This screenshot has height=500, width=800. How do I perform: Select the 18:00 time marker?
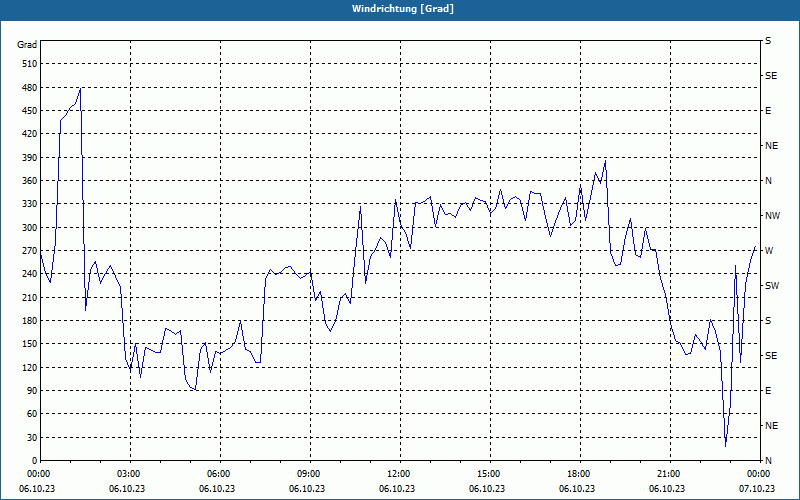tap(580, 474)
